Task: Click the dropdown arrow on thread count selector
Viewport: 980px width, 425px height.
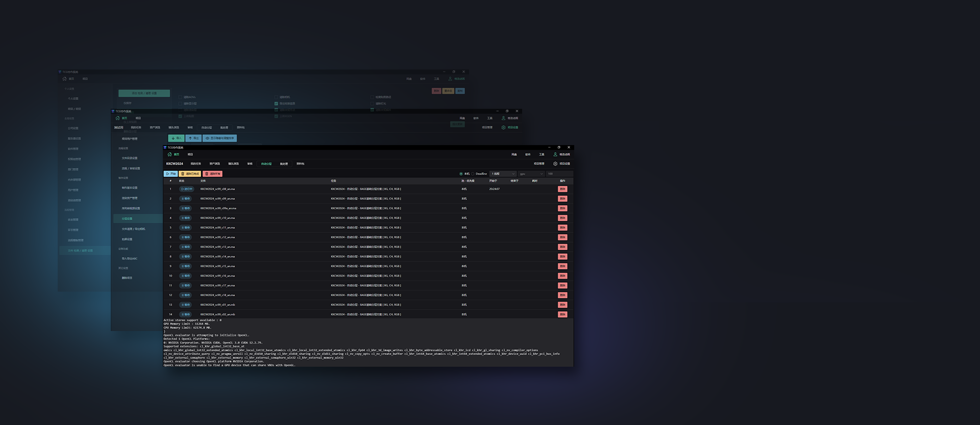Action: (x=513, y=174)
